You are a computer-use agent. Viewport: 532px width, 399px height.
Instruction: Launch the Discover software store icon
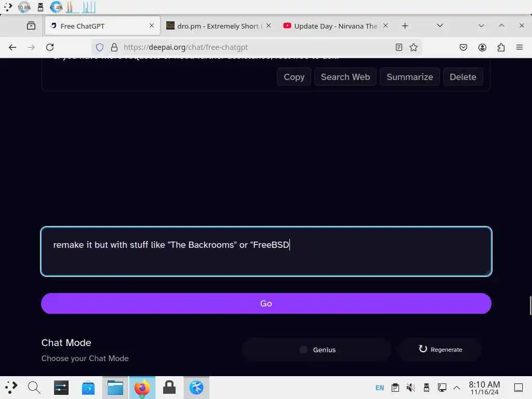click(88, 388)
